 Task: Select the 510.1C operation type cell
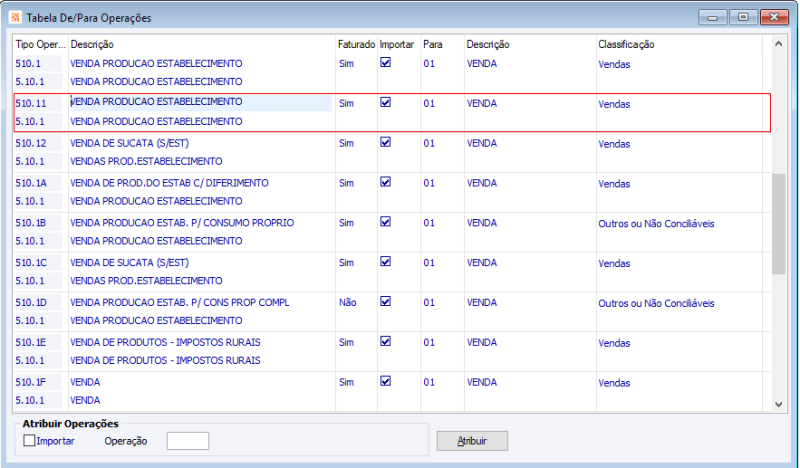[x=38, y=262]
